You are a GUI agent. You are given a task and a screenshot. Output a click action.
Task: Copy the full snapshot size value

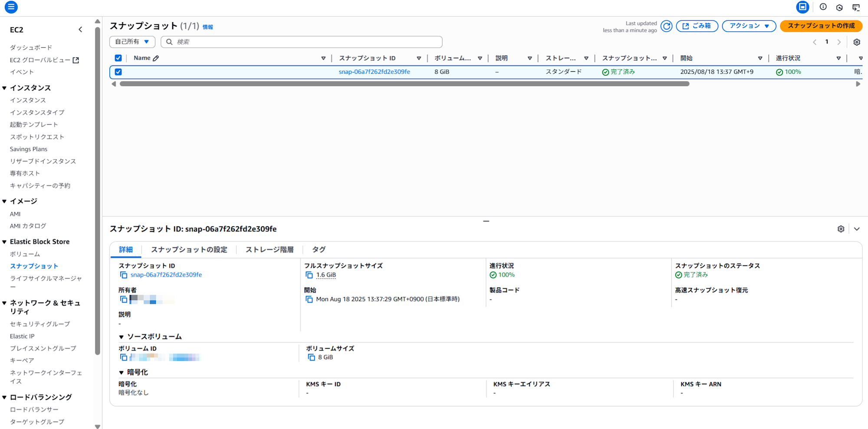coord(309,275)
